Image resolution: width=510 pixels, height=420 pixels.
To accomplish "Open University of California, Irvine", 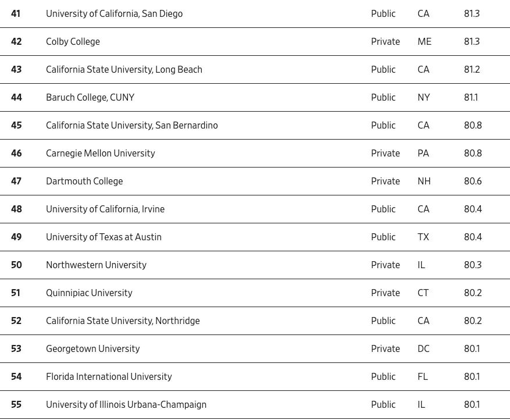I will coord(105,209).
